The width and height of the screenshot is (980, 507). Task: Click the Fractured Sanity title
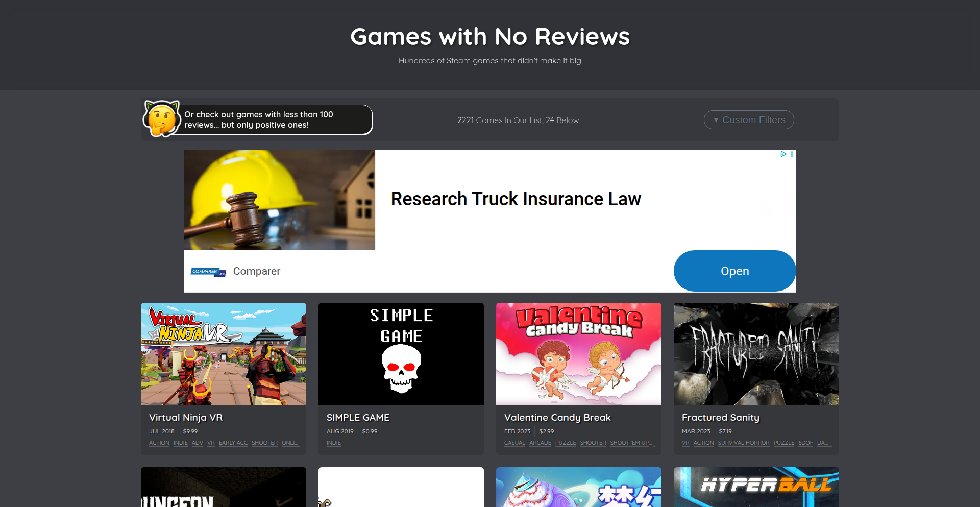(x=721, y=417)
